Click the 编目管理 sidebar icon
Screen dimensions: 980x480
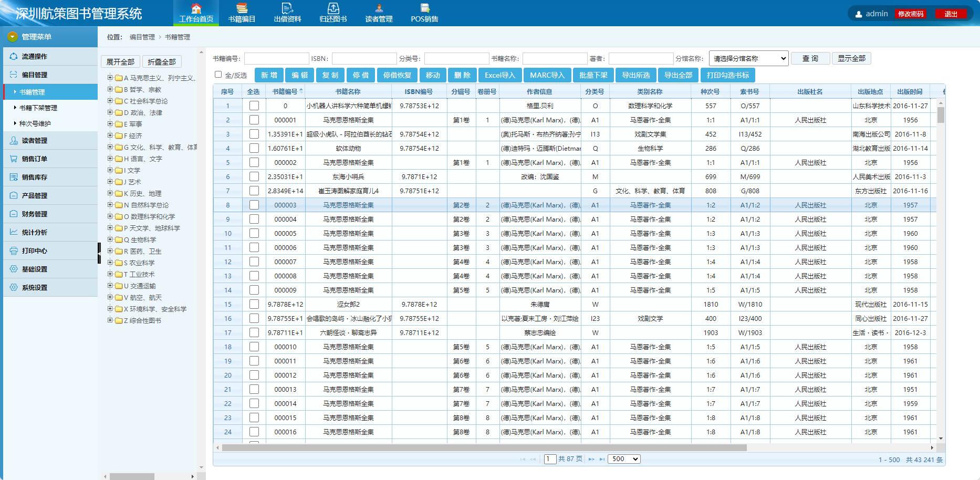13,75
